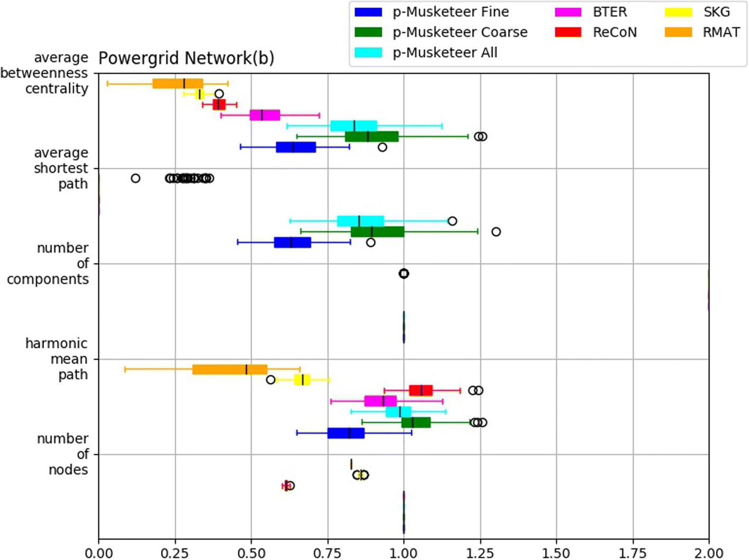Click the green box in harmonic mean path

pyautogui.click(x=416, y=422)
